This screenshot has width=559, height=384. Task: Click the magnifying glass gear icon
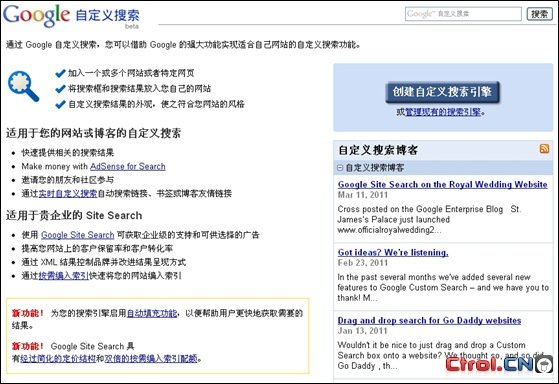pos(23,87)
